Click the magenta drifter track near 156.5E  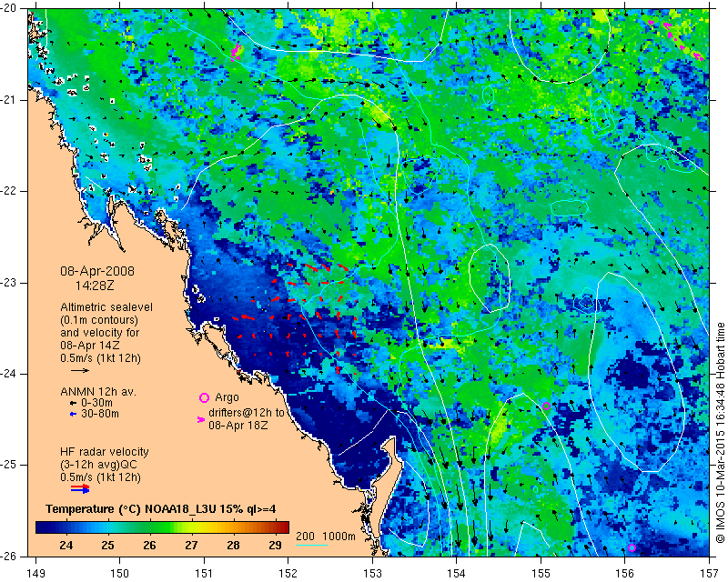point(678,39)
